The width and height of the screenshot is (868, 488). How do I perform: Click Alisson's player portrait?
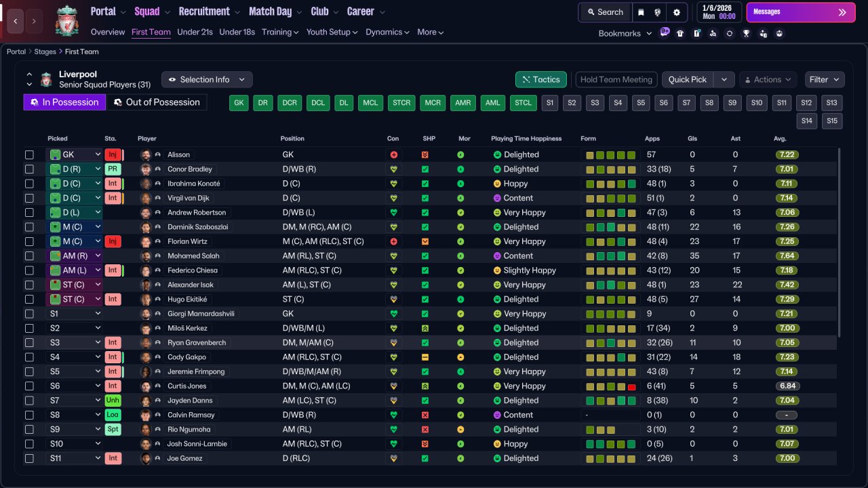pos(145,155)
